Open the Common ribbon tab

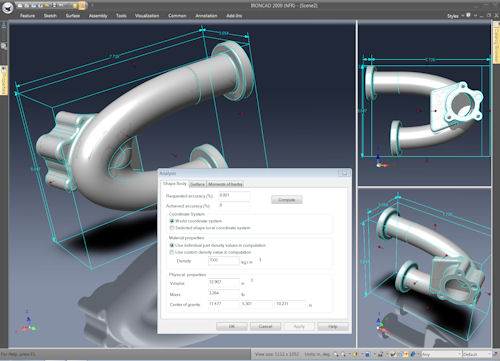(x=177, y=16)
